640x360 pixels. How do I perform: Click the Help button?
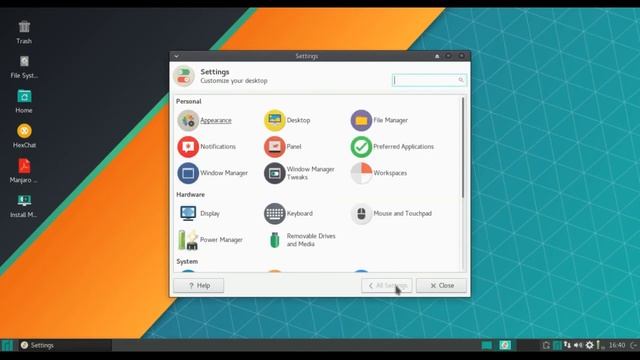(199, 286)
